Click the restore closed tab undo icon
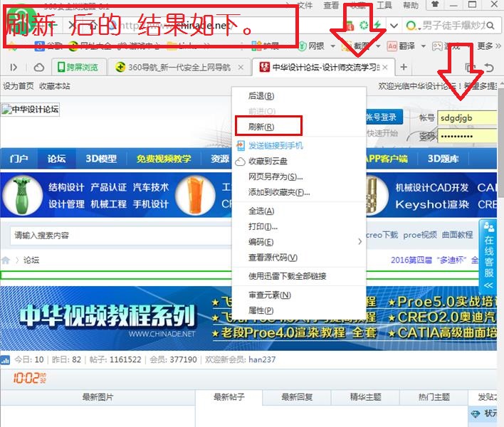Screen dimensions: 504x427 pos(489,67)
